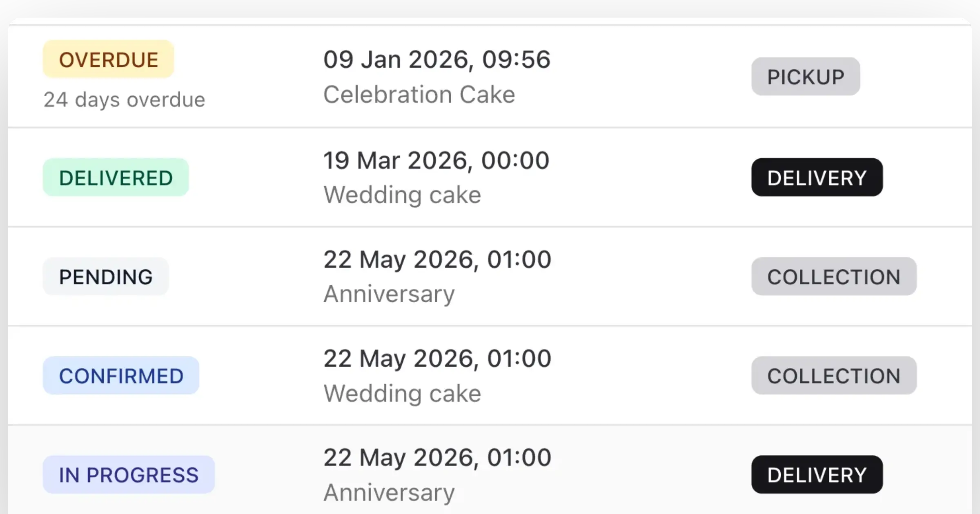Click the blue CONFIRMED status badge
Viewport: 980px width, 514px height.
tap(121, 376)
